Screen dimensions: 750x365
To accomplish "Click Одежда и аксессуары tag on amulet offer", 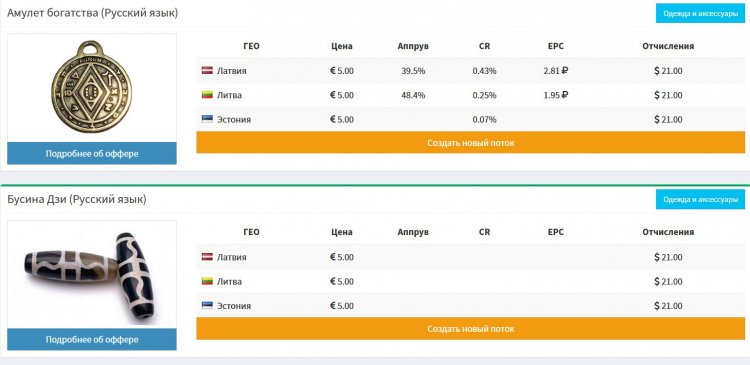I will point(700,13).
